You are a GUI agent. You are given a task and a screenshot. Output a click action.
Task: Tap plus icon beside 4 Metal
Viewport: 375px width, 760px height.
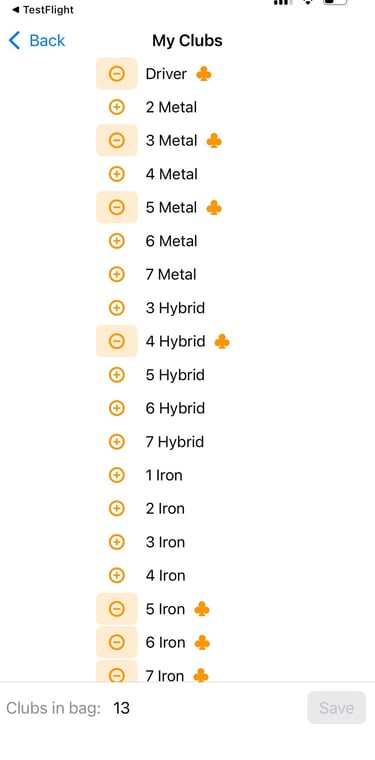click(x=116, y=174)
